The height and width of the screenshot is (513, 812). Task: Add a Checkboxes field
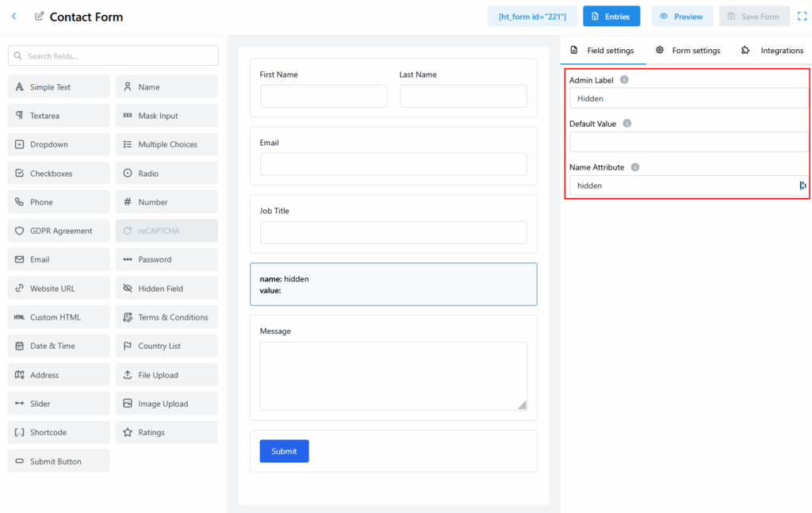[59, 174]
